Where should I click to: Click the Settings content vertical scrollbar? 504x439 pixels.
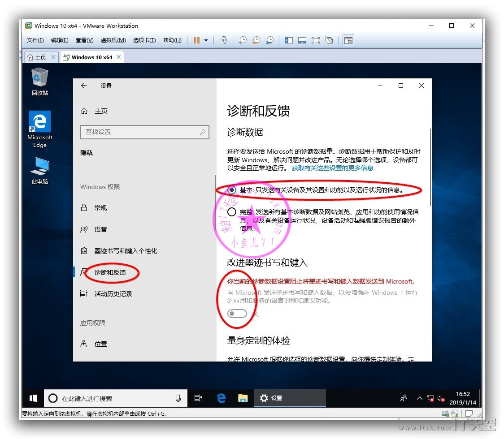tap(430, 167)
